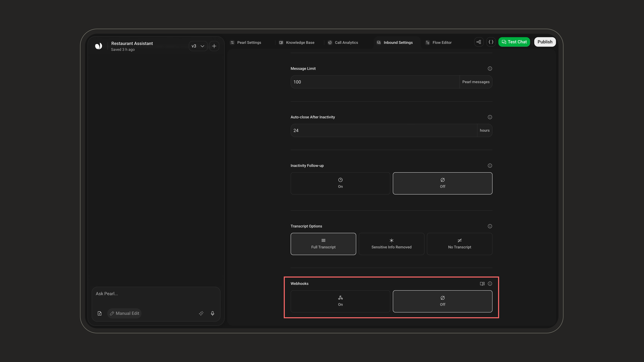Click the sparkle enhance icon in chat

201,313
